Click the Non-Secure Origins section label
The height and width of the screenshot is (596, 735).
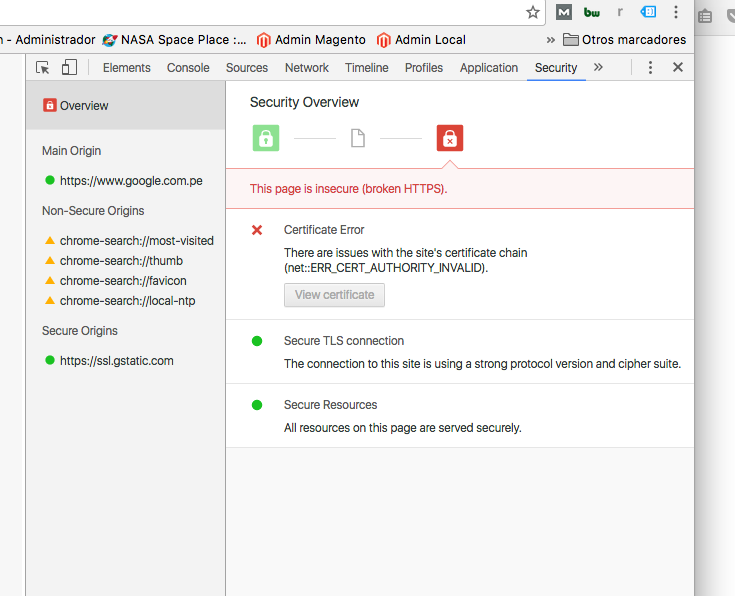click(93, 211)
